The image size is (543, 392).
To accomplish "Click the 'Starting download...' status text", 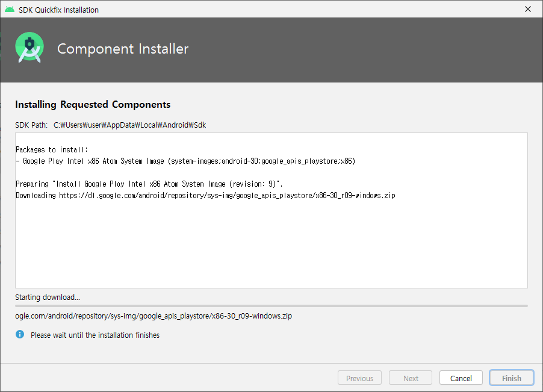I will [48, 297].
